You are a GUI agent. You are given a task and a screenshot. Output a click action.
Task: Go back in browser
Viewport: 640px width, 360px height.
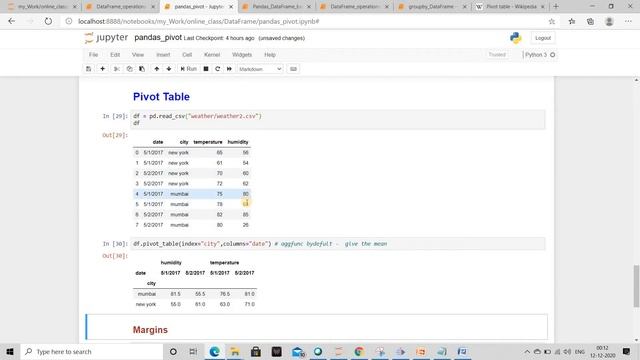click(x=11, y=21)
